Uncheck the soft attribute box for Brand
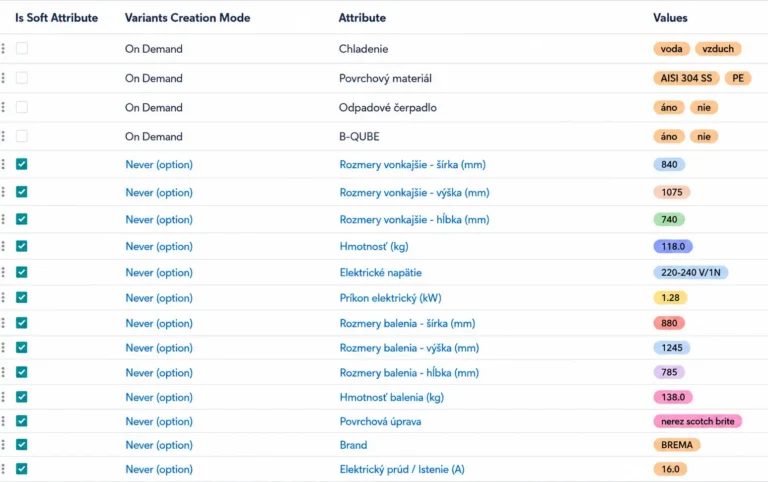Image resolution: width=768 pixels, height=482 pixels. pyautogui.click(x=22, y=444)
